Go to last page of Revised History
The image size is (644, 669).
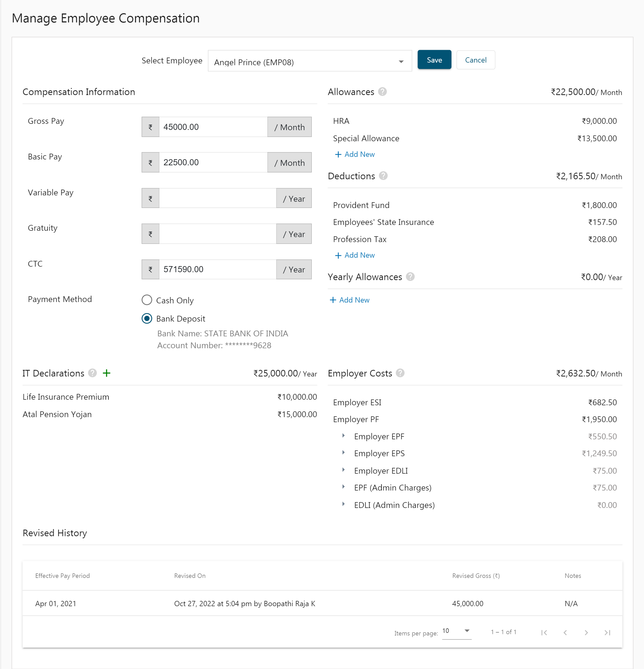pyautogui.click(x=607, y=633)
